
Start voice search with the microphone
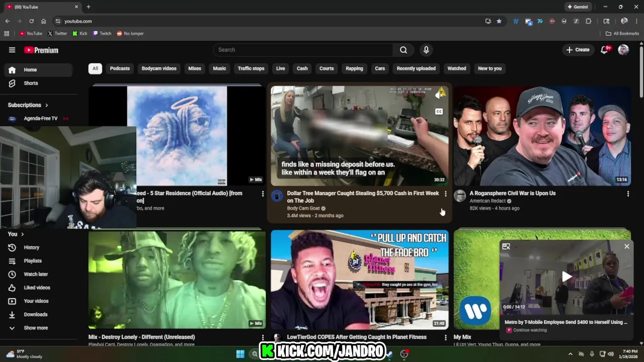tap(426, 50)
